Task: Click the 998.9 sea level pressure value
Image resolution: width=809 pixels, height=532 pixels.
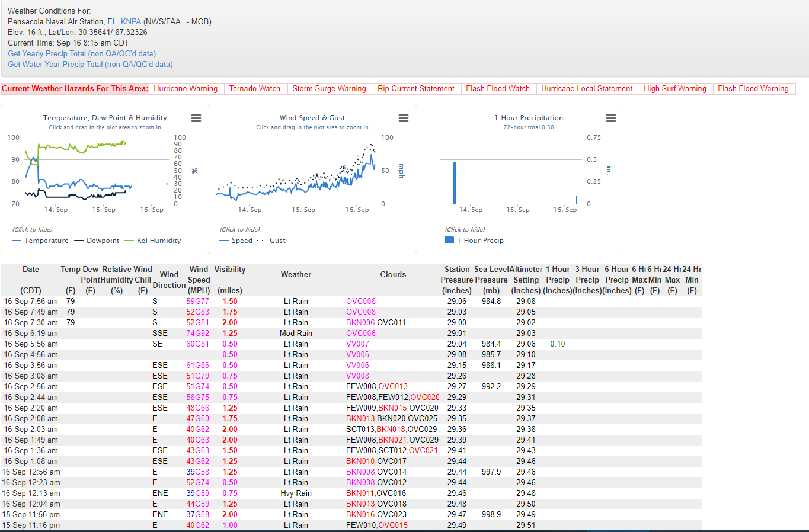Action: point(491,514)
